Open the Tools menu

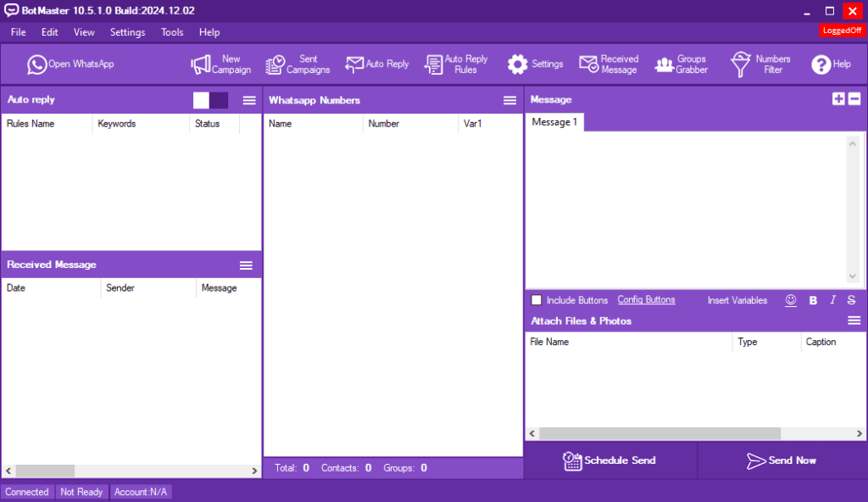(x=172, y=32)
